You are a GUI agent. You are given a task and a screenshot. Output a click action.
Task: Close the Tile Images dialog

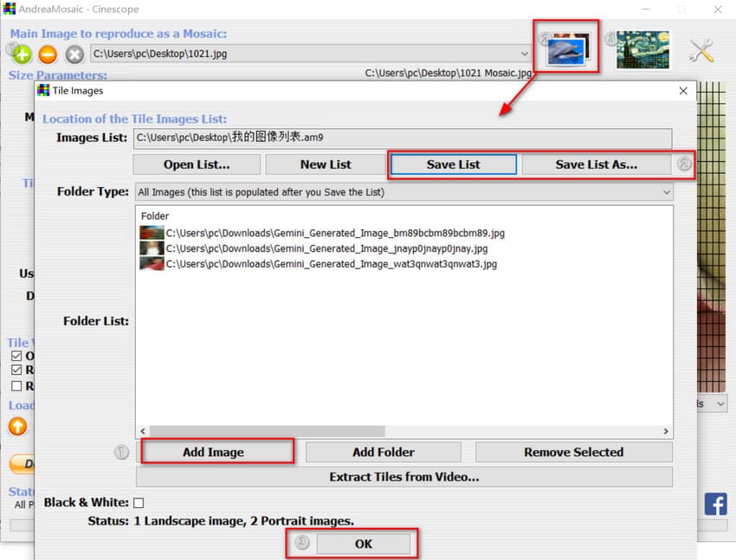tap(683, 91)
